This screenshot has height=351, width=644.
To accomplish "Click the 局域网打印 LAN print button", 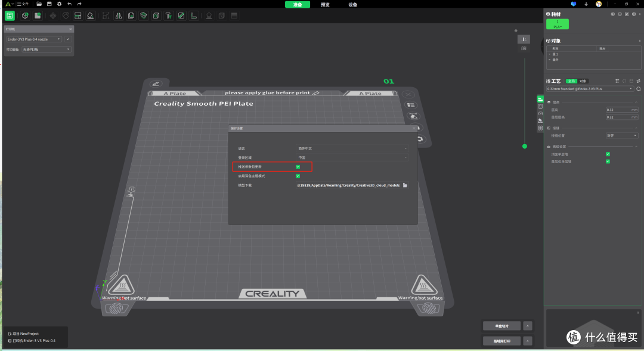I will coord(501,341).
